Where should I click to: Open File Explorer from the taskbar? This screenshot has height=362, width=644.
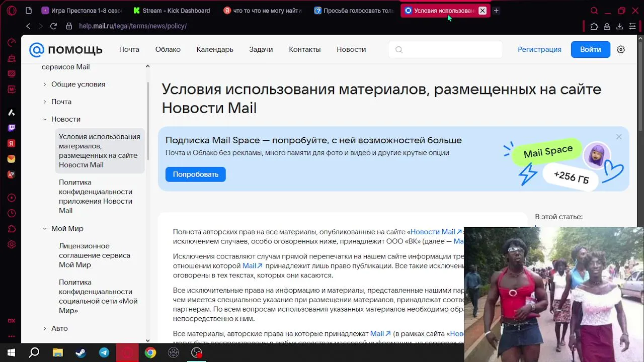tap(57, 353)
